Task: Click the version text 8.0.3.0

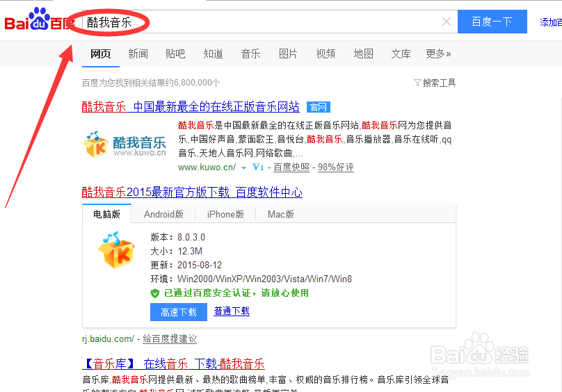Action: click(191, 237)
